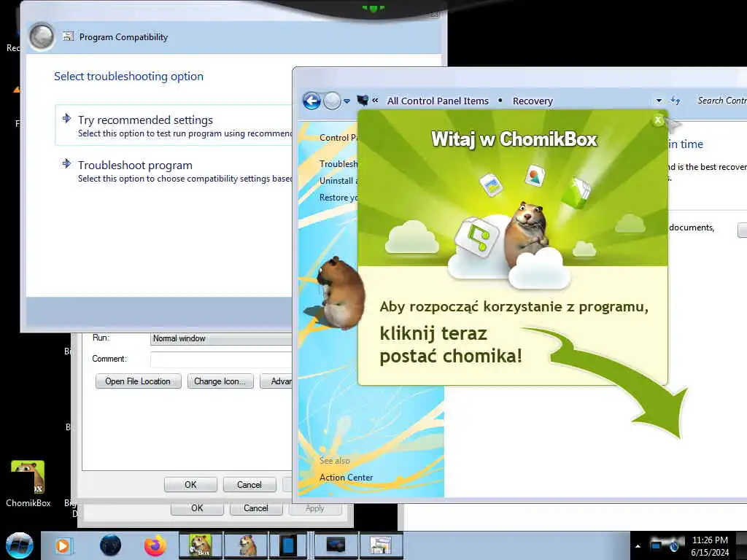Click Change Icon button in properties dialog
This screenshot has height=560, width=747.
pos(220,381)
